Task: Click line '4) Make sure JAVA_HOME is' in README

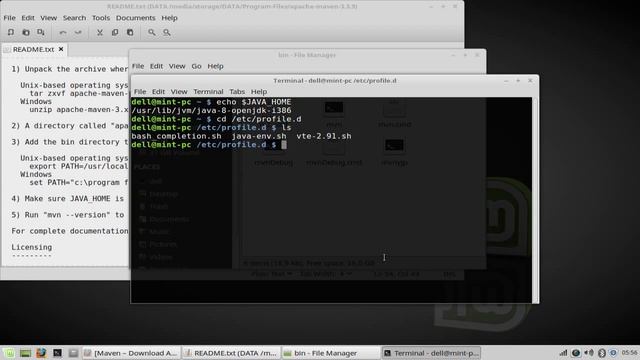Action: tap(67, 199)
